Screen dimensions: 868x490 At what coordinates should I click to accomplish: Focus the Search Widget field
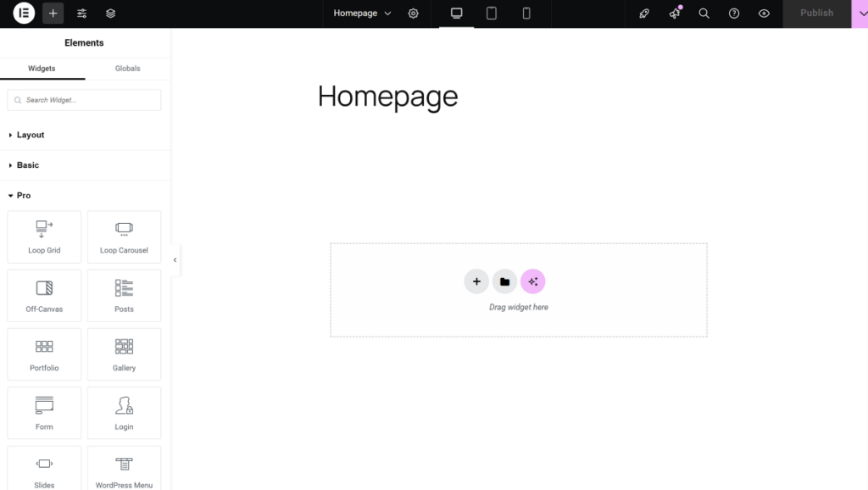[x=84, y=100]
